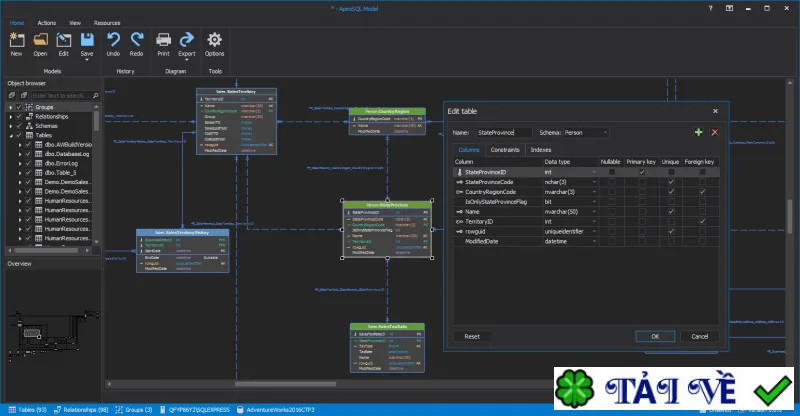Viewport: 800px width, 416px height.
Task: Undo the last action via the Undo icon
Action: [x=113, y=40]
